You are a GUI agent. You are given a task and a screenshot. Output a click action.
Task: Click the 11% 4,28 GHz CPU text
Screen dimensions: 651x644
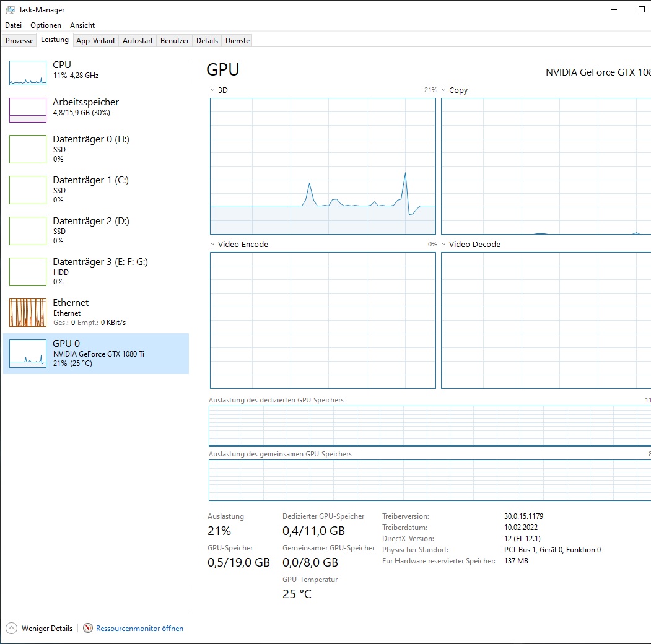pos(76,76)
